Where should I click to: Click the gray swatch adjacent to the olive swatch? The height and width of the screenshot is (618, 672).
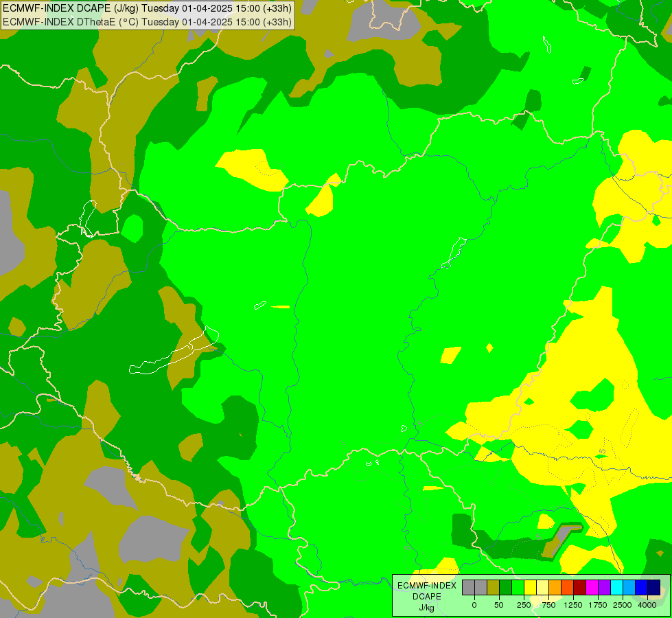(x=481, y=587)
